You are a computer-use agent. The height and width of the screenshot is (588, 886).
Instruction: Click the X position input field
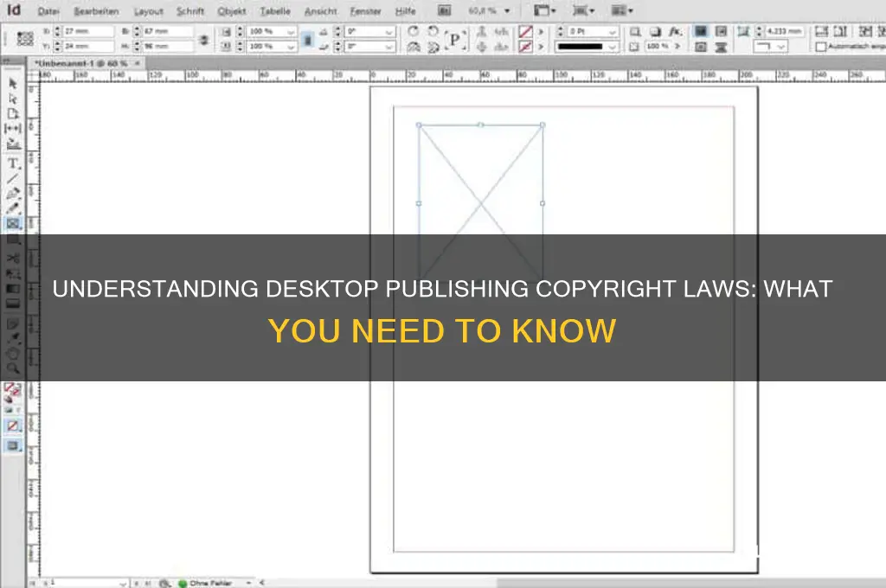point(87,32)
